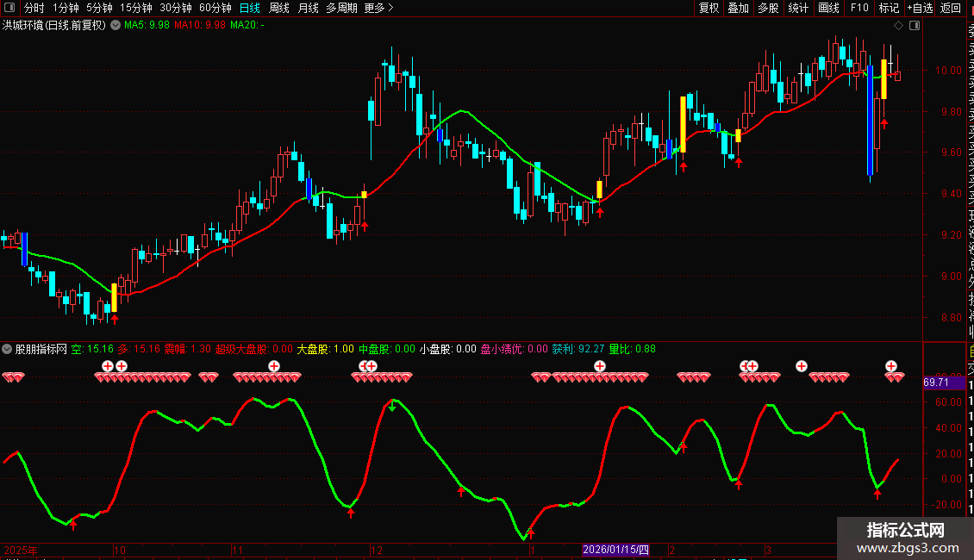The image size is (974, 560).
Task: Switch to the 月线 monthly period
Action: pos(308,8)
